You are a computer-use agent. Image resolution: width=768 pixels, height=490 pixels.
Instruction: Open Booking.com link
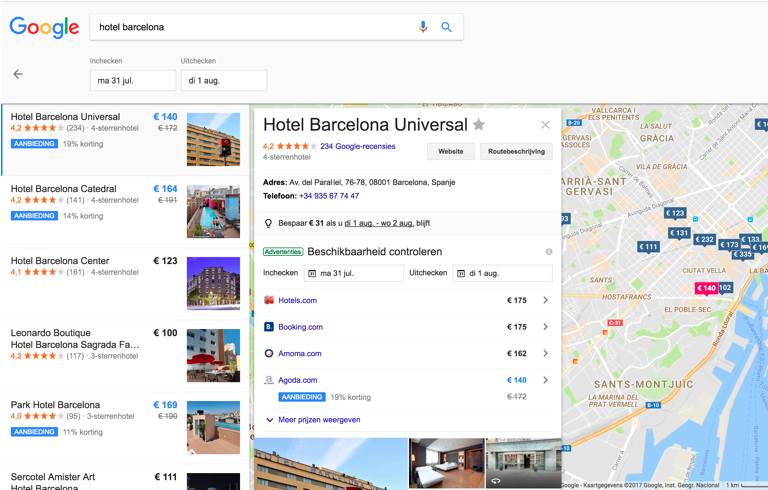coord(300,327)
